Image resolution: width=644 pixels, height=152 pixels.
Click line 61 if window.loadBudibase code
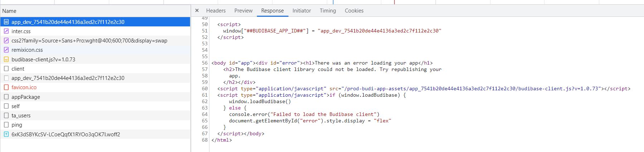coord(311,95)
